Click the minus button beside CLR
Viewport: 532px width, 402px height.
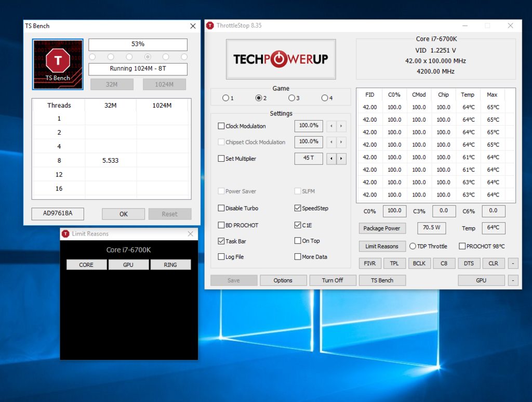(513, 264)
